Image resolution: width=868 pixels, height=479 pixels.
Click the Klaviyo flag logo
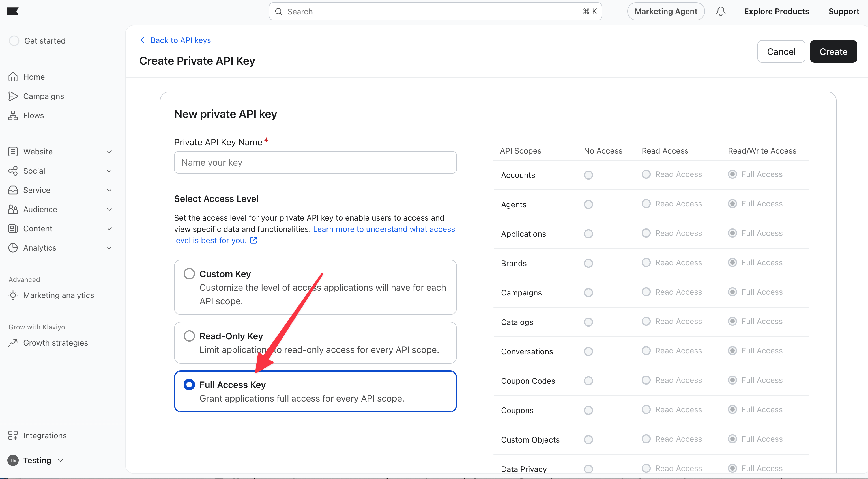(x=13, y=12)
